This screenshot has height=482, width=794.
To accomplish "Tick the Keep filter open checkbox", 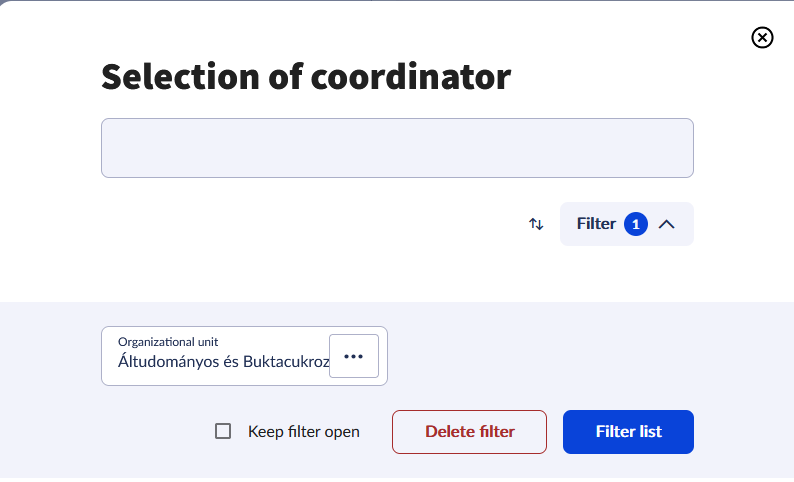I will (224, 432).
